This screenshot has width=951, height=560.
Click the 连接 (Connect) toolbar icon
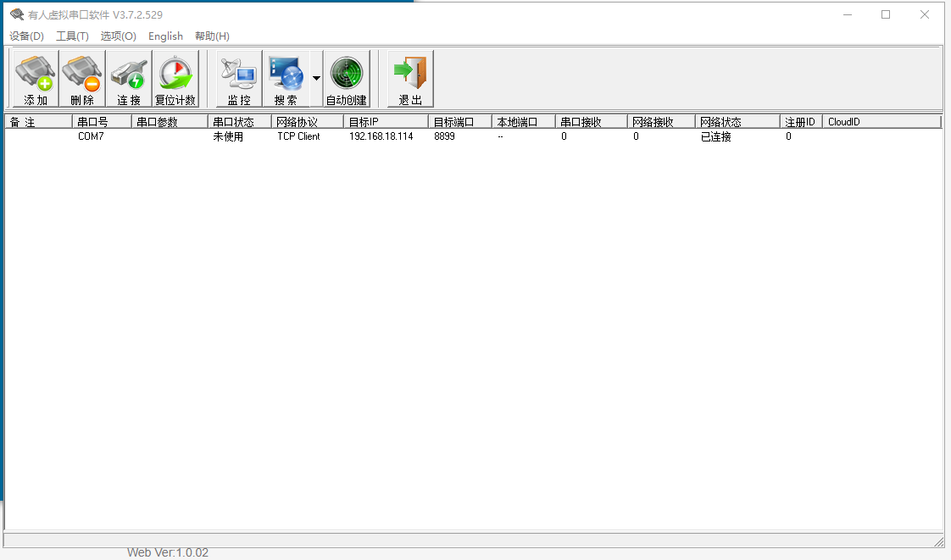point(129,78)
